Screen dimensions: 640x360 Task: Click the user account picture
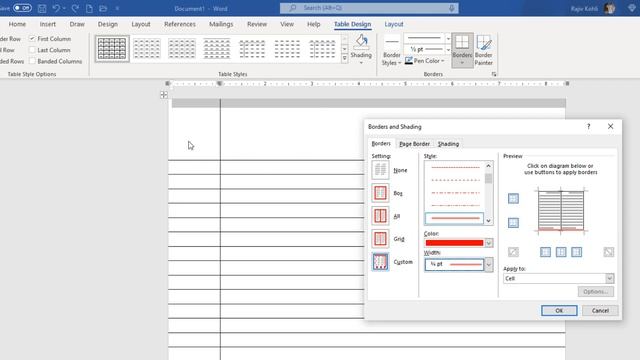pos(610,8)
